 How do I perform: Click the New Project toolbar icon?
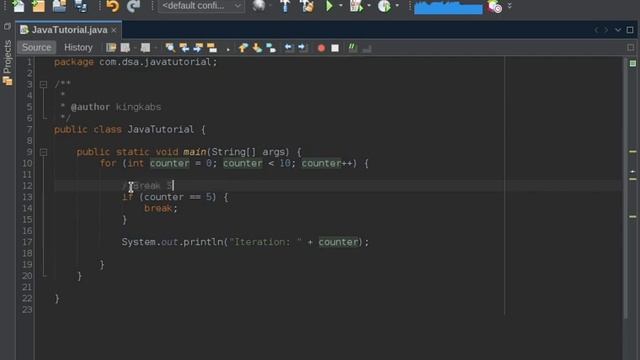pos(38,6)
